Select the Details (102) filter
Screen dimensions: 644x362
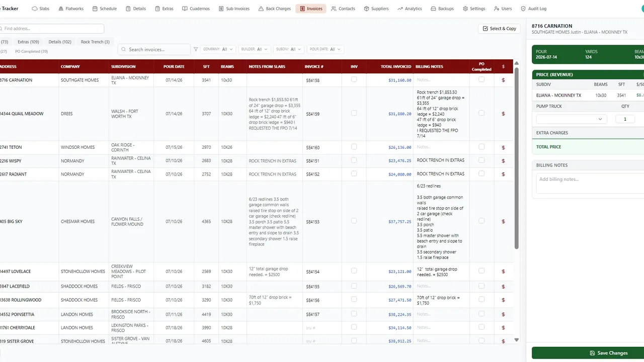click(x=60, y=42)
